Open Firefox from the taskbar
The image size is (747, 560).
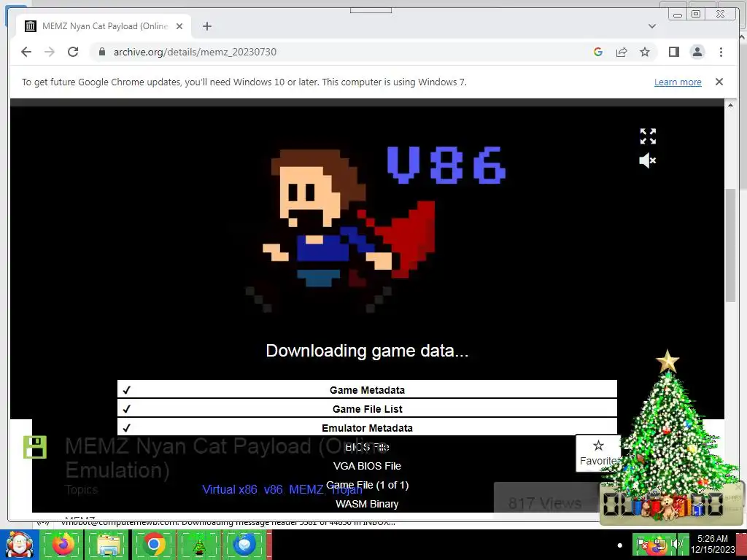pyautogui.click(x=63, y=545)
